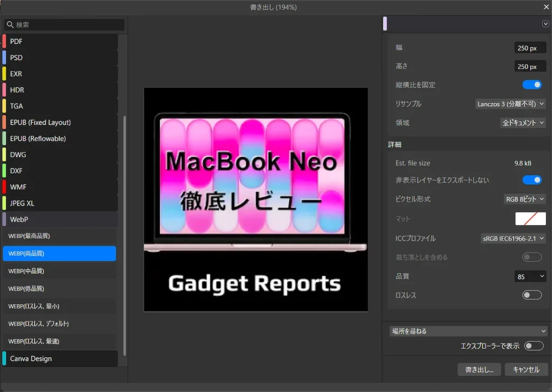The height and width of the screenshot is (392, 552).
Task: Choose the DXF export format
Action: (60, 171)
